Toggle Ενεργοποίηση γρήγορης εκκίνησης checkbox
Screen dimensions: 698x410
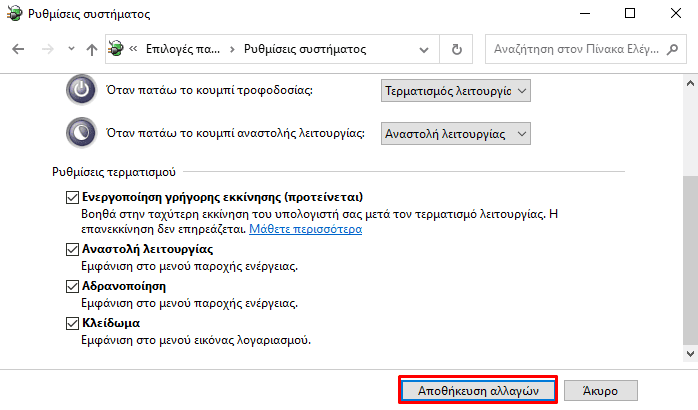(x=72, y=197)
